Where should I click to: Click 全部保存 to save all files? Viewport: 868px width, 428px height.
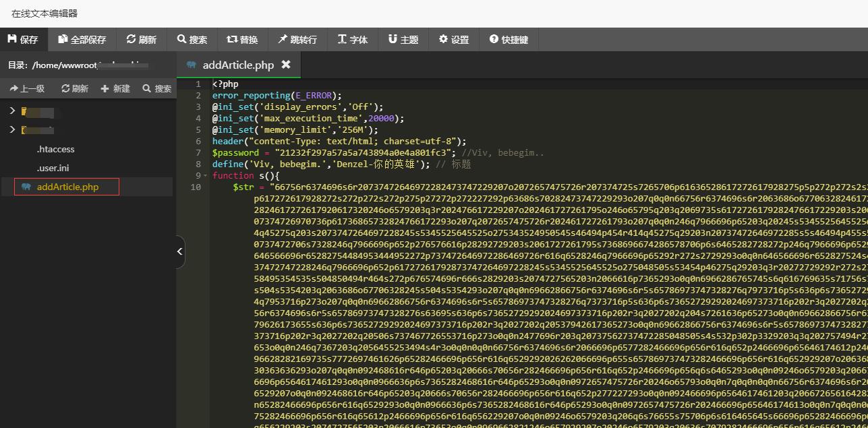coord(82,40)
